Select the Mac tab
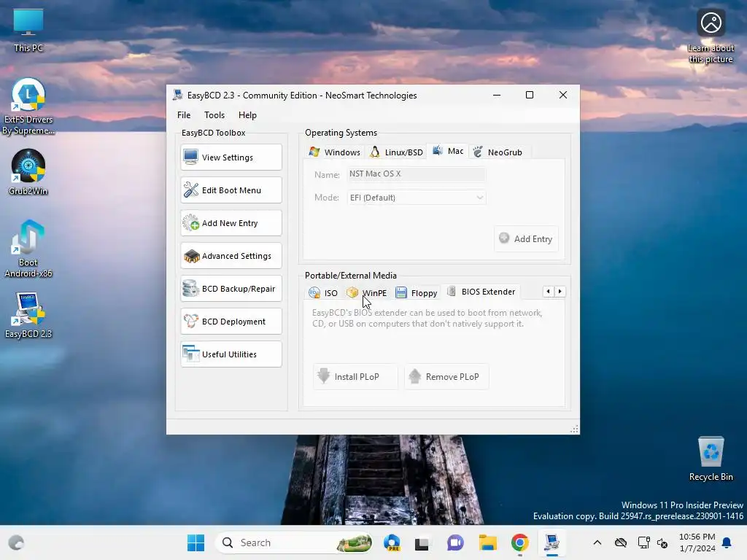The width and height of the screenshot is (747, 560). [448, 151]
